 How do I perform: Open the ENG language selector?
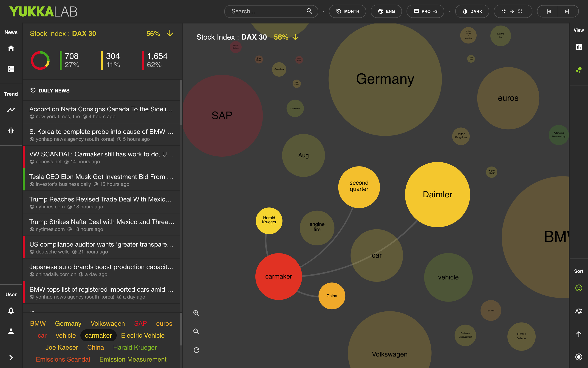386,11
